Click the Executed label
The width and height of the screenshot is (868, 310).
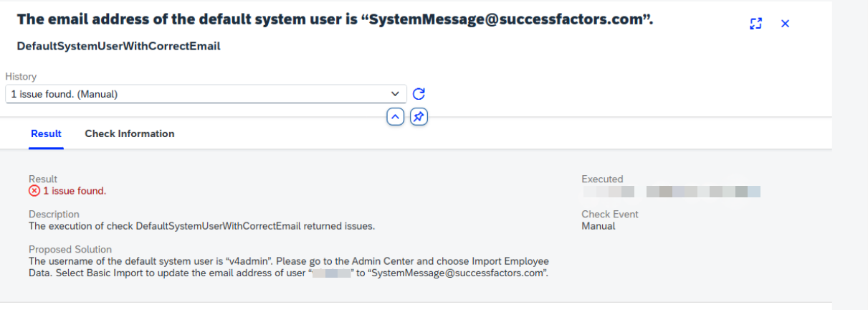tap(602, 179)
